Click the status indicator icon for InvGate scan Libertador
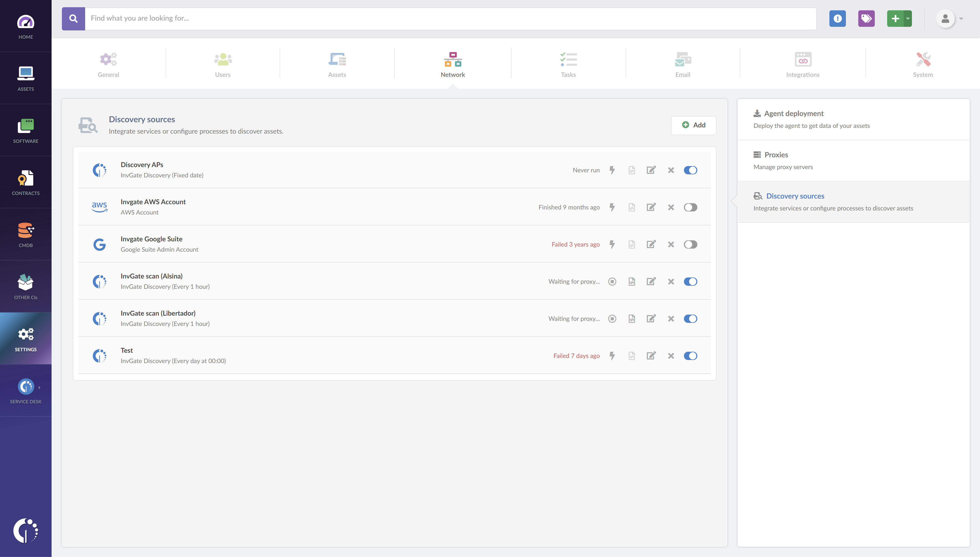 (x=612, y=318)
